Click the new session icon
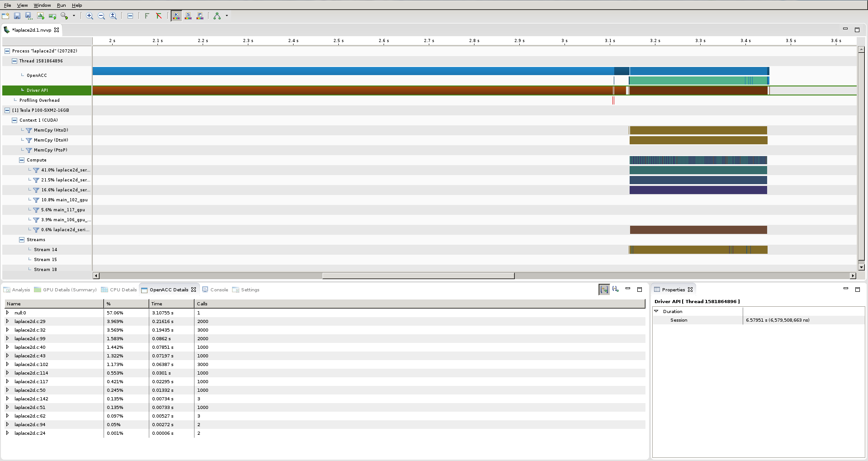The height and width of the screenshot is (461, 868). pyautogui.click(x=5, y=16)
